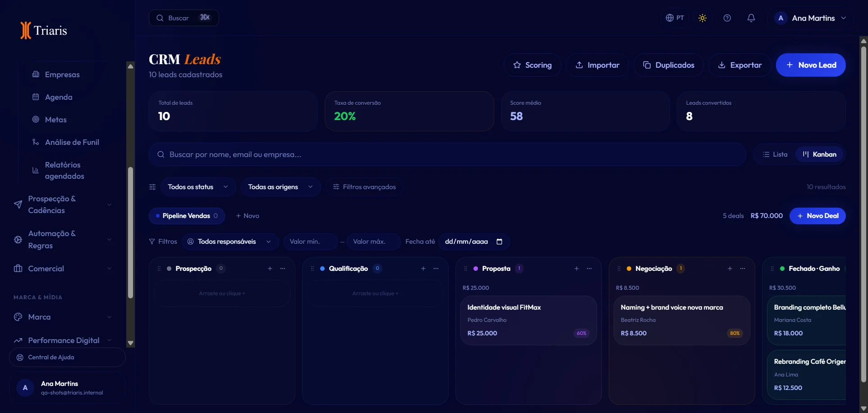The width and height of the screenshot is (868, 413).
Task: Toggle light theme sun icon
Action: click(702, 18)
